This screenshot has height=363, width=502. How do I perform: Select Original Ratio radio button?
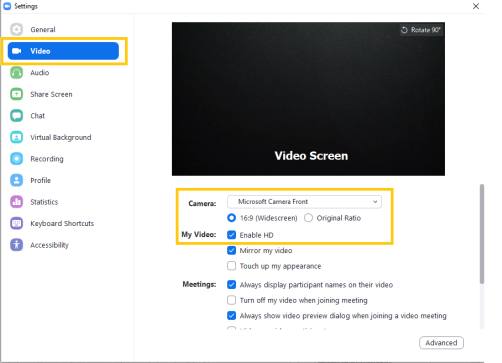[308, 218]
